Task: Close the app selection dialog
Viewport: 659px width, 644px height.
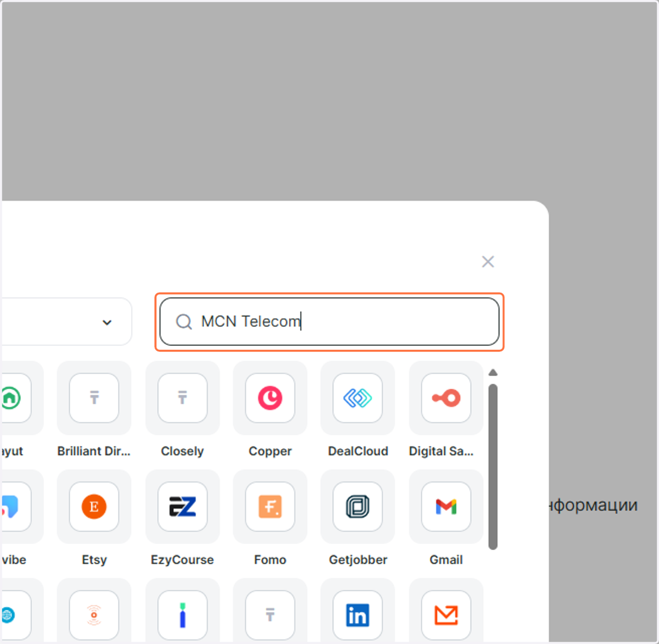Action: [x=488, y=261]
